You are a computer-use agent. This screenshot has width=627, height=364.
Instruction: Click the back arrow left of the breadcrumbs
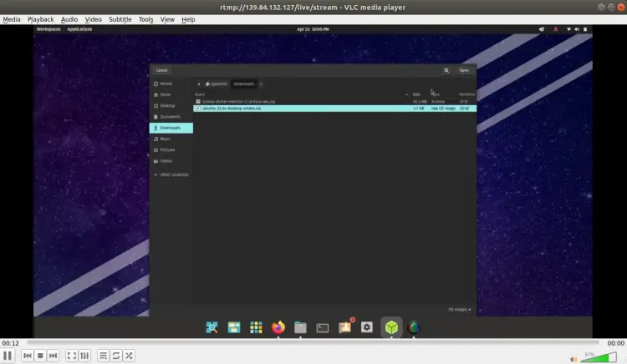pyautogui.click(x=199, y=83)
